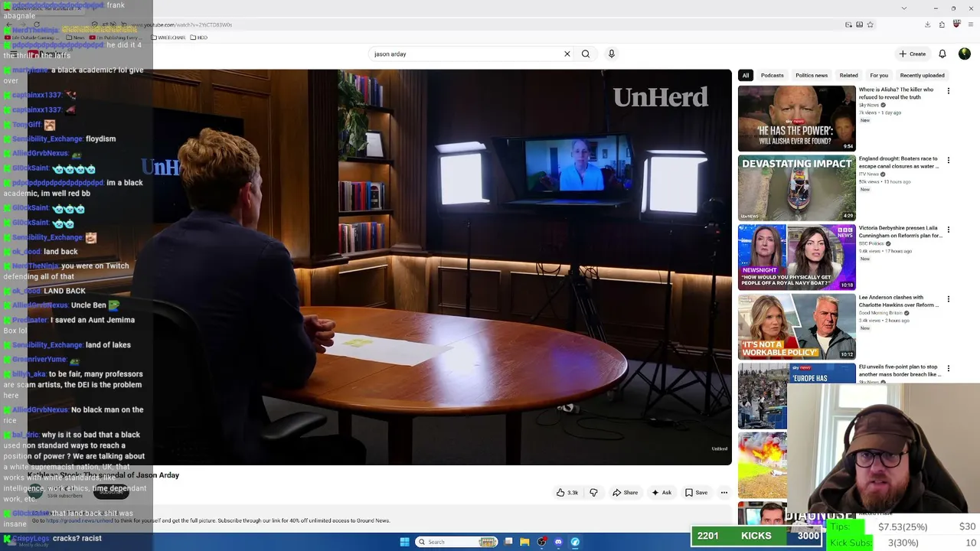980x551 pixels.
Task: Open OBS Studio from the taskbar
Action: (x=541, y=542)
